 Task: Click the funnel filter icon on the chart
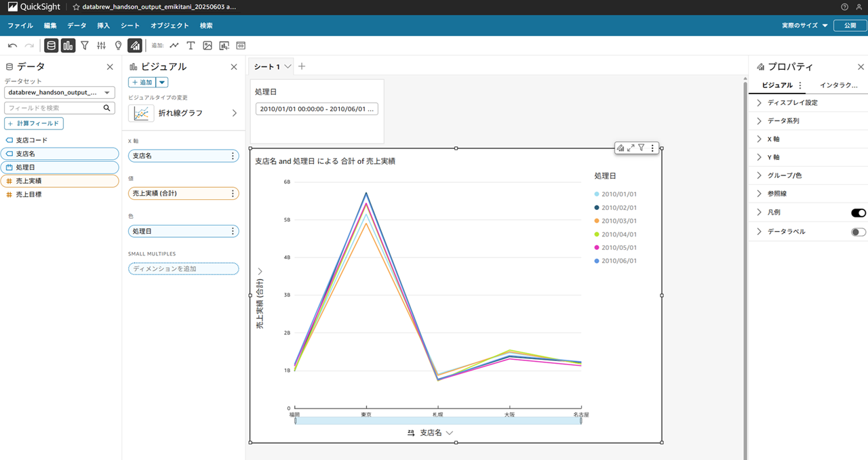[x=641, y=148]
